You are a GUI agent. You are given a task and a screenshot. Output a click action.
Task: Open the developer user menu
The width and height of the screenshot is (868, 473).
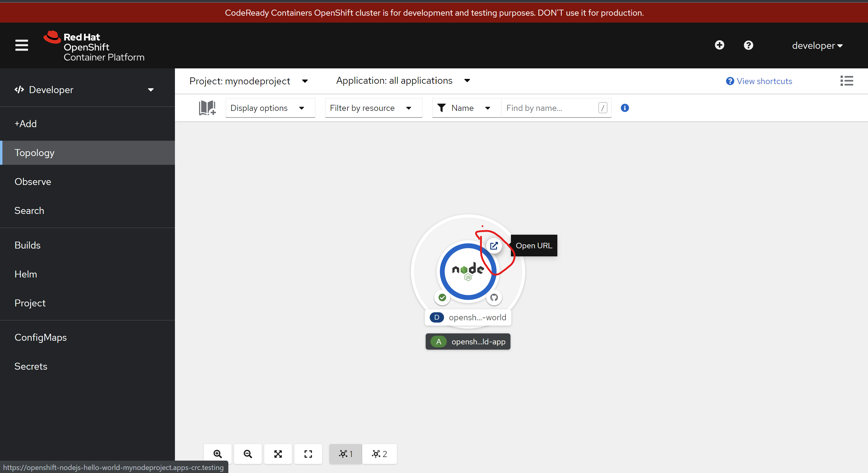click(x=817, y=45)
